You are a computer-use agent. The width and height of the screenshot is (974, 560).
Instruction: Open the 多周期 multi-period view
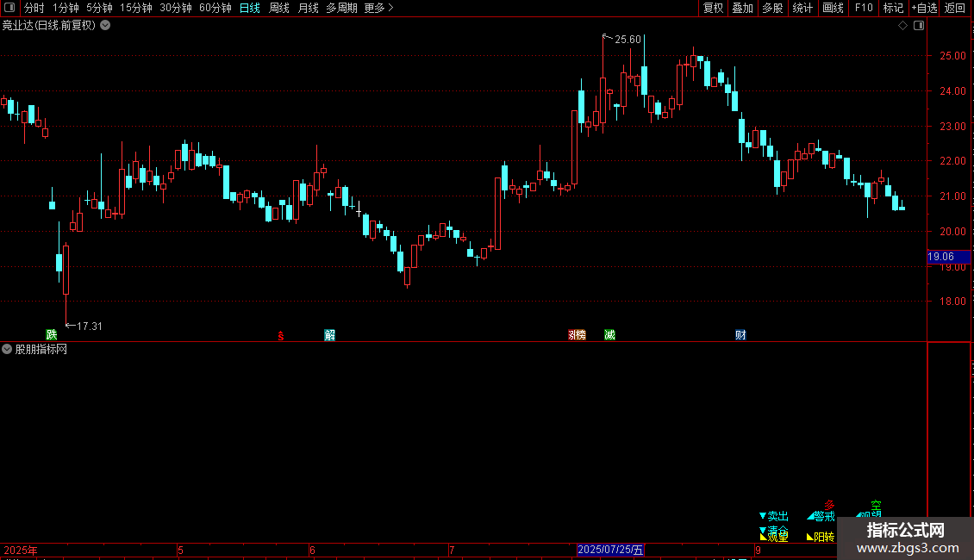(x=341, y=8)
